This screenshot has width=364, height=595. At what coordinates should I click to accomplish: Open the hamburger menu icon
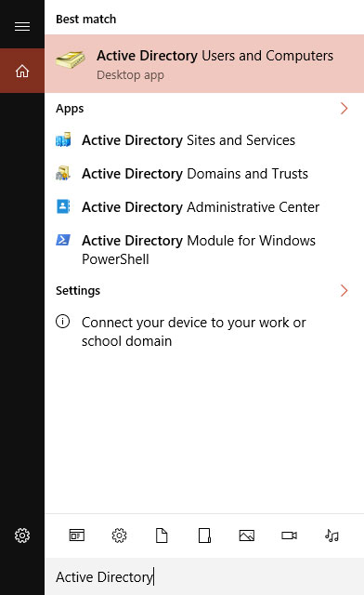(x=22, y=26)
